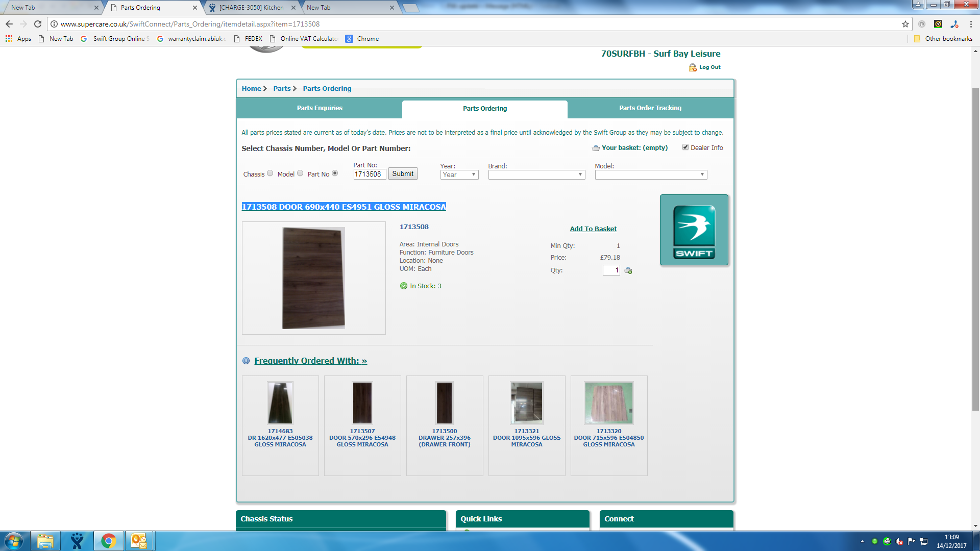
Task: Click the add-to-basket icon beside the Qty field
Action: (x=628, y=270)
